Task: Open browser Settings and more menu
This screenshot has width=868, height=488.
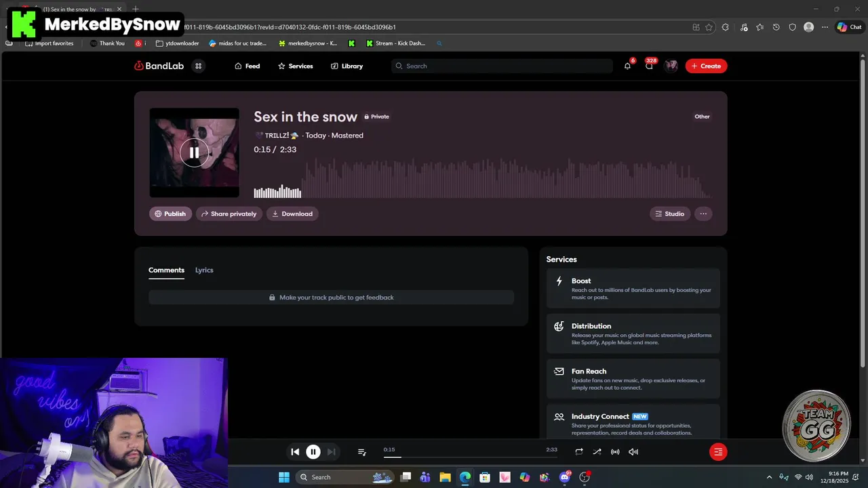Action: click(825, 27)
